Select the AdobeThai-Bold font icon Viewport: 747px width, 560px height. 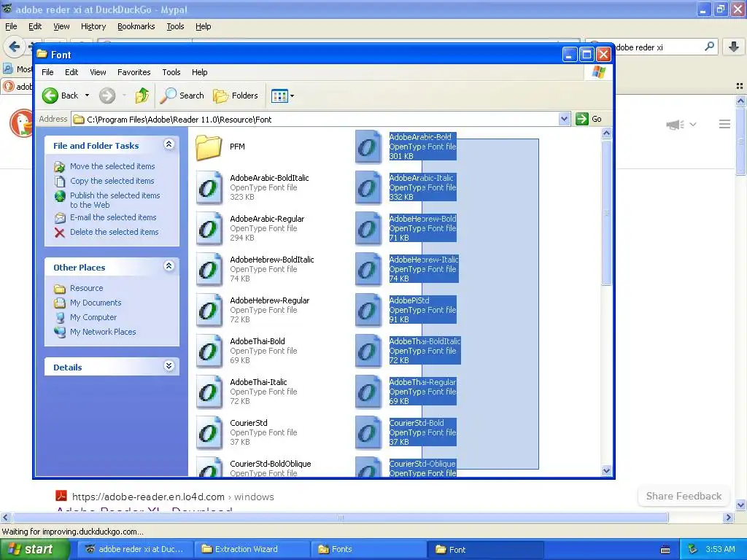pos(209,351)
